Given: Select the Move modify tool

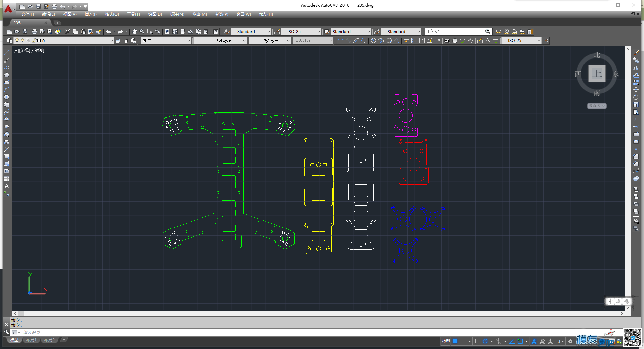Looking at the screenshot, I should (x=636, y=90).
